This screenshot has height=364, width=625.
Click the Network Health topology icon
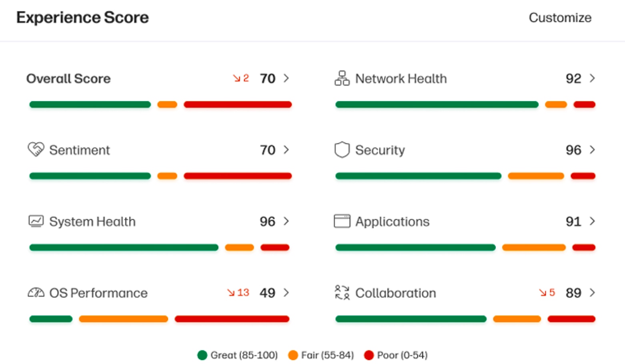click(x=341, y=78)
